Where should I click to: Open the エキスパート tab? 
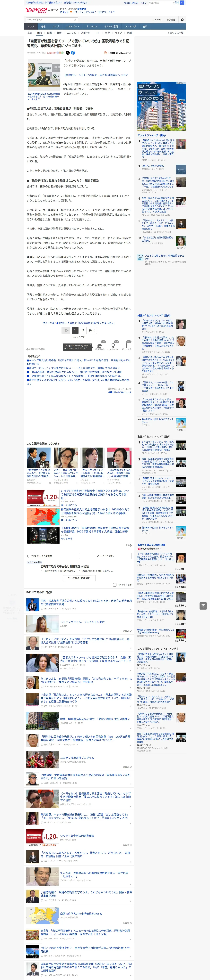pos(72,27)
